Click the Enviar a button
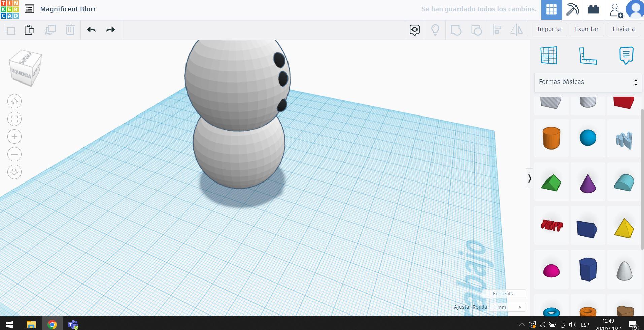Viewport: 644px width, 330px height. (623, 29)
